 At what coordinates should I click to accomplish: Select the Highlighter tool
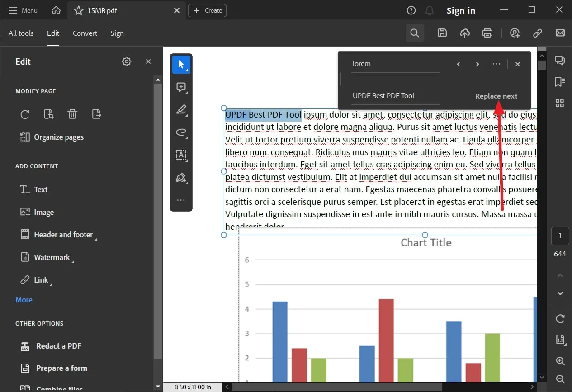point(181,110)
